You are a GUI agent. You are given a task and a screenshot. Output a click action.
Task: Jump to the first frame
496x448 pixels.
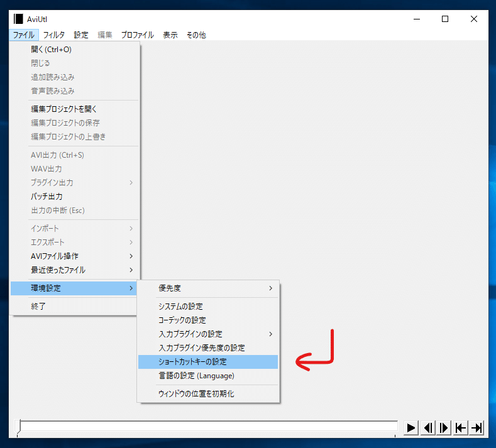[460, 428]
